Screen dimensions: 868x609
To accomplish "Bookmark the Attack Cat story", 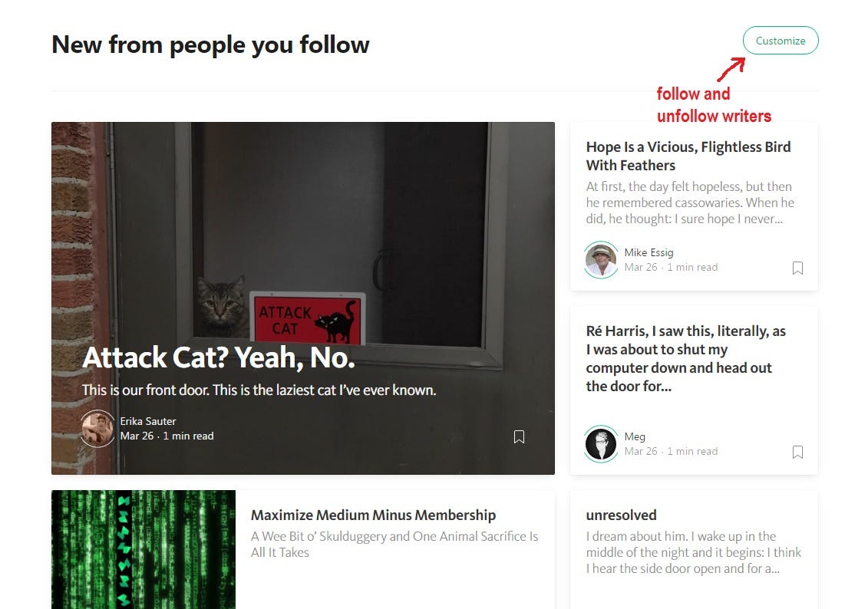I will [x=519, y=436].
